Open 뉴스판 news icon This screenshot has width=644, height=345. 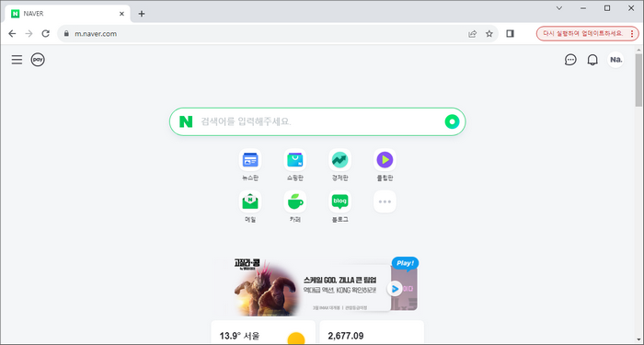[250, 160]
